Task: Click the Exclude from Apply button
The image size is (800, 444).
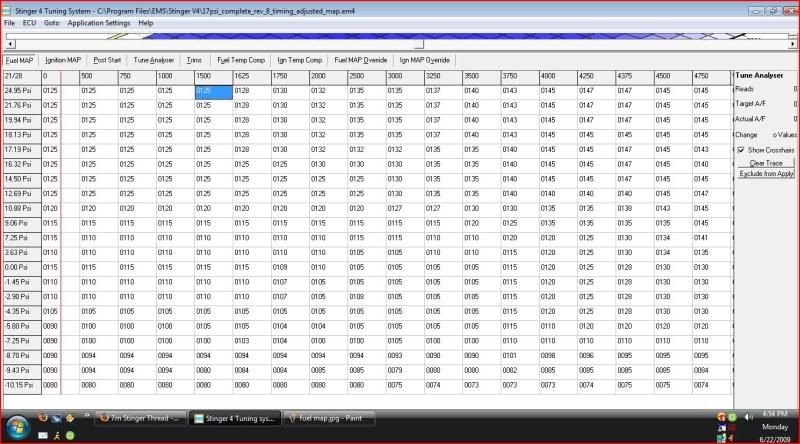Action: coord(766,174)
